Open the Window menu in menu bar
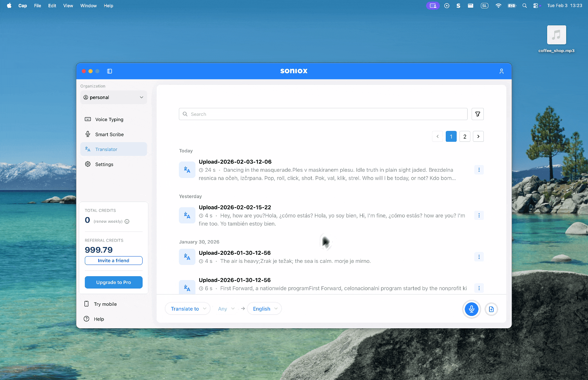 click(x=88, y=6)
